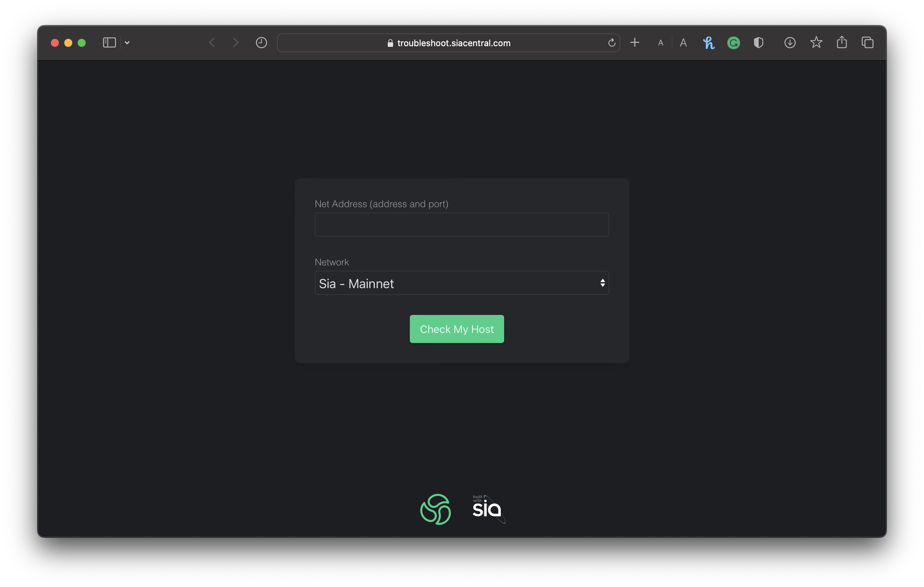Toggle the Safari sidebar icon
Viewport: 924px width, 587px height.
click(x=109, y=43)
